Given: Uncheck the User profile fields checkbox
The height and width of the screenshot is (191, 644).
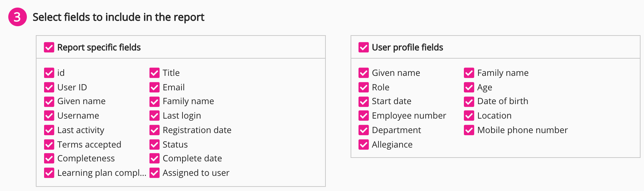Looking at the screenshot, I should [364, 47].
